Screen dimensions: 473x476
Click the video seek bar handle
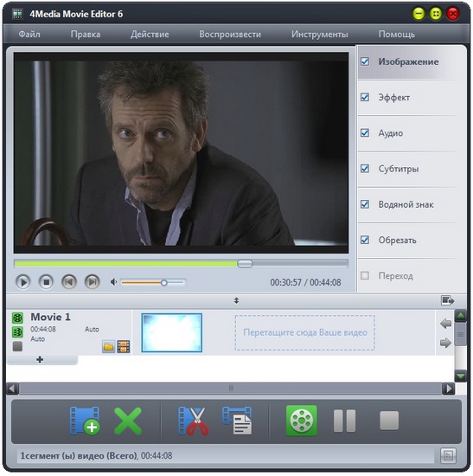pyautogui.click(x=245, y=263)
